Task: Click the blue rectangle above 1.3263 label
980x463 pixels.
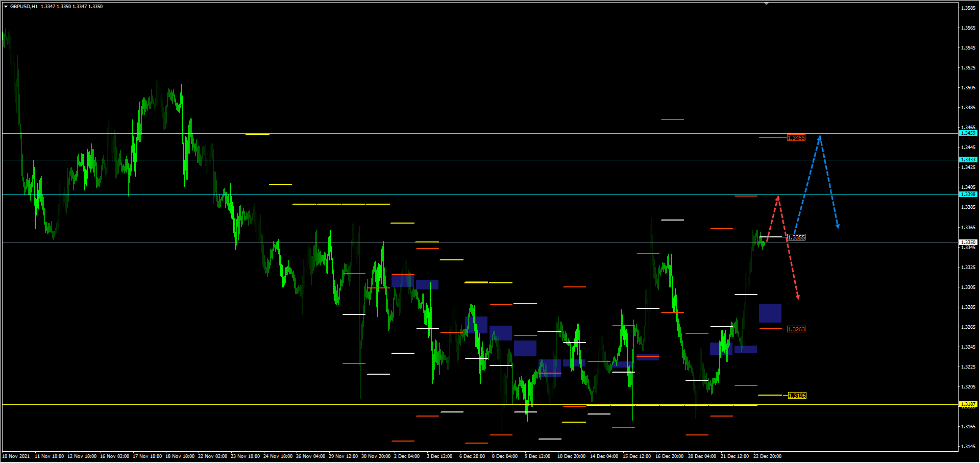Action: 770,313
